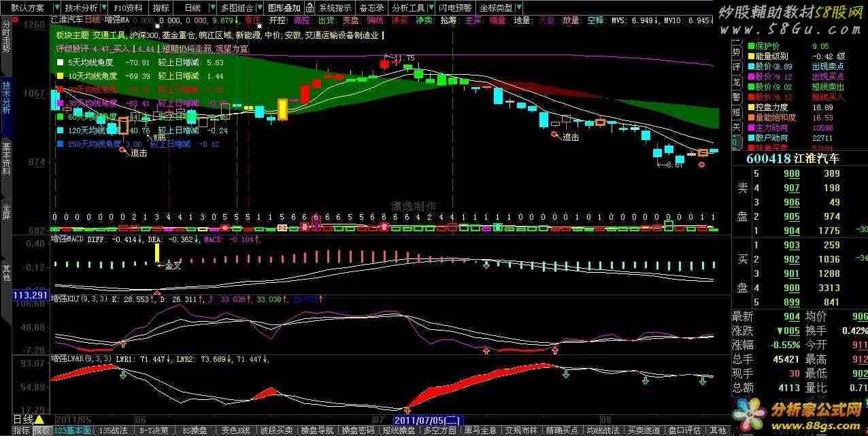This screenshot has width=868, height=436.
Task: Toggle the 60天均线角度 legend square
Action: 61,116
